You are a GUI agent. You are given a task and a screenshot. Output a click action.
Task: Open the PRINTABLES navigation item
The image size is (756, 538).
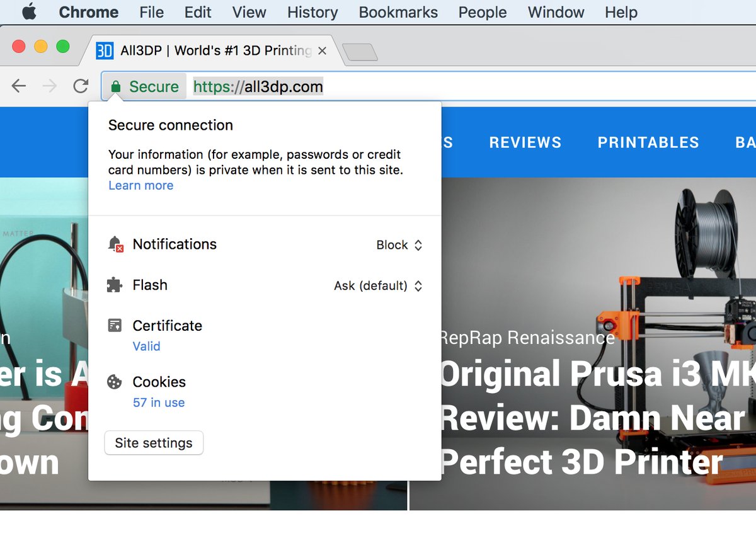click(x=648, y=142)
